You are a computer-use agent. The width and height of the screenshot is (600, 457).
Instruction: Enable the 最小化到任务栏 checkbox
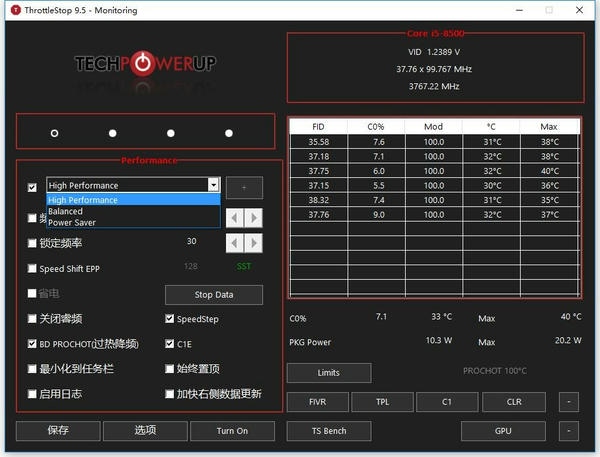pyautogui.click(x=32, y=369)
